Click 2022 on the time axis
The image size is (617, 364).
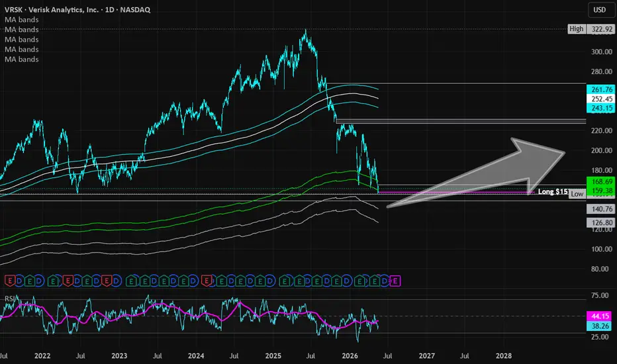[42, 356]
